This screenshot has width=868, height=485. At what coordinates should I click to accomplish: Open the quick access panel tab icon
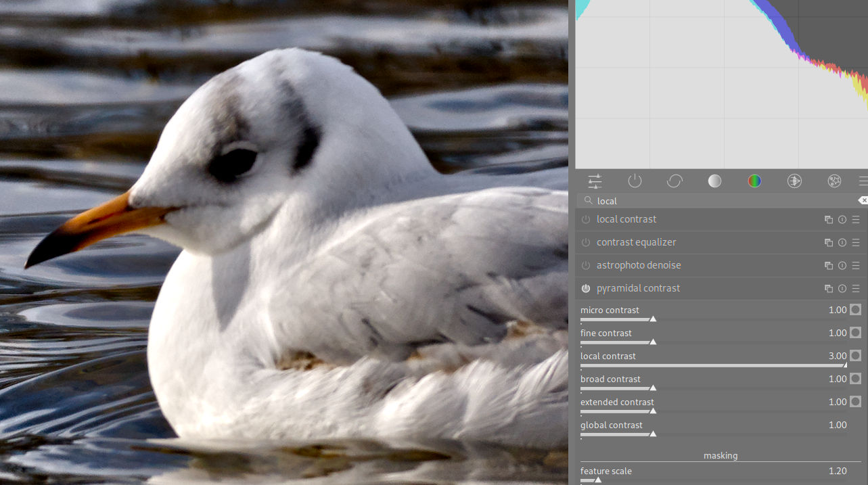[595, 181]
